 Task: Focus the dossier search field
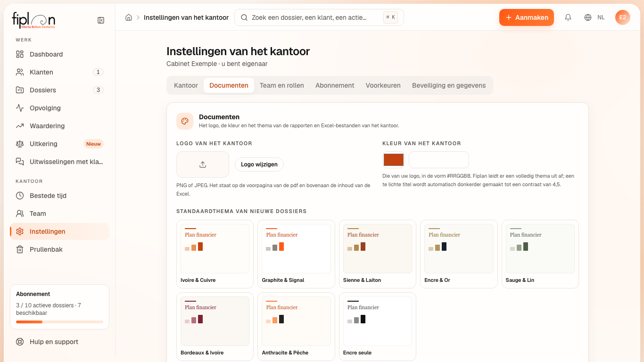coord(319,17)
